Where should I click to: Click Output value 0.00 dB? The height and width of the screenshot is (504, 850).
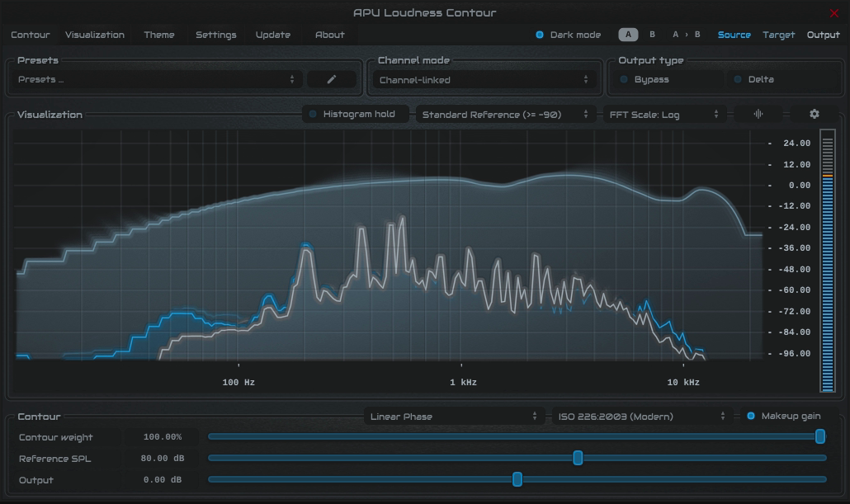(x=162, y=479)
